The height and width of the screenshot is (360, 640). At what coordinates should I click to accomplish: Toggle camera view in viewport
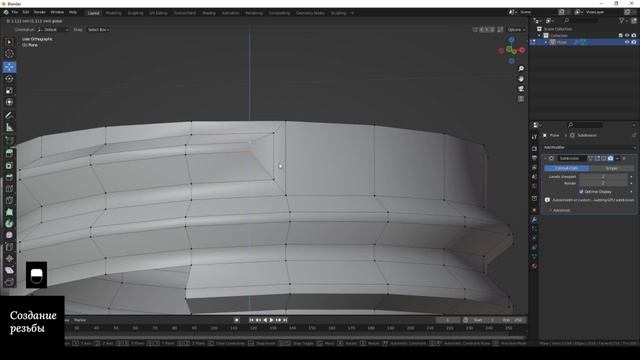521,89
